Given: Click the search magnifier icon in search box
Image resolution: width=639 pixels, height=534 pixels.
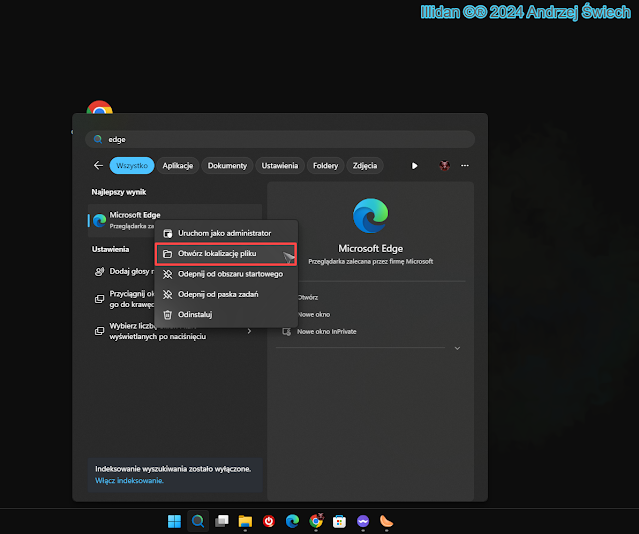Looking at the screenshot, I should [x=98, y=139].
